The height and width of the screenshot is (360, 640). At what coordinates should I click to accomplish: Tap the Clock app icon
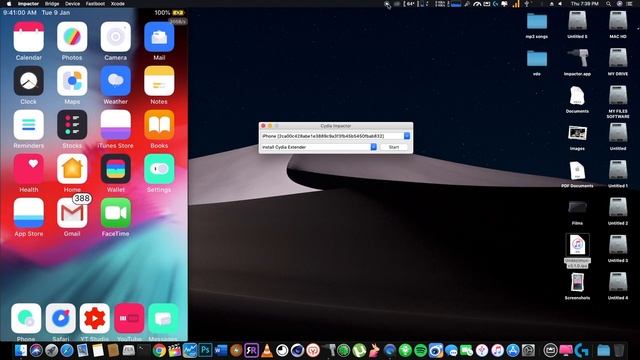coord(29,81)
